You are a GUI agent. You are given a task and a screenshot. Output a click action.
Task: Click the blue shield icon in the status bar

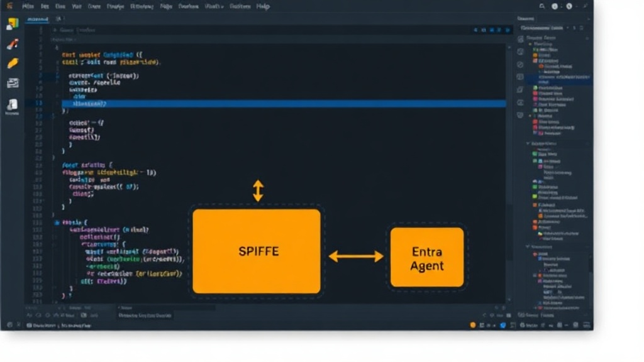(x=502, y=325)
